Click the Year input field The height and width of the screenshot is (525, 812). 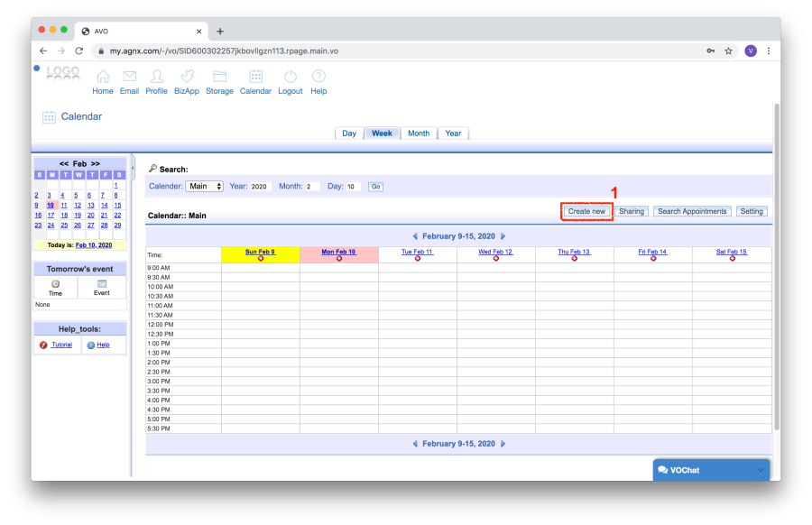261,187
